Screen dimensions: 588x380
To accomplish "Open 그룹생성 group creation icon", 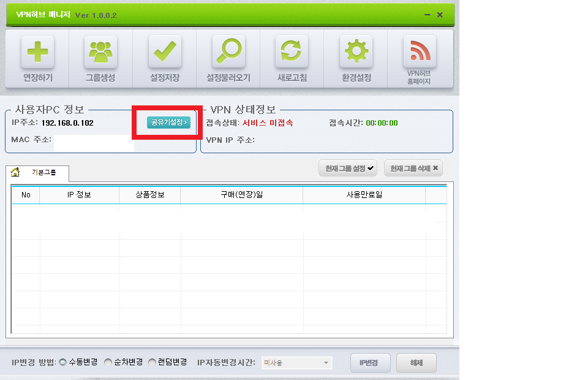I will coord(100,51).
